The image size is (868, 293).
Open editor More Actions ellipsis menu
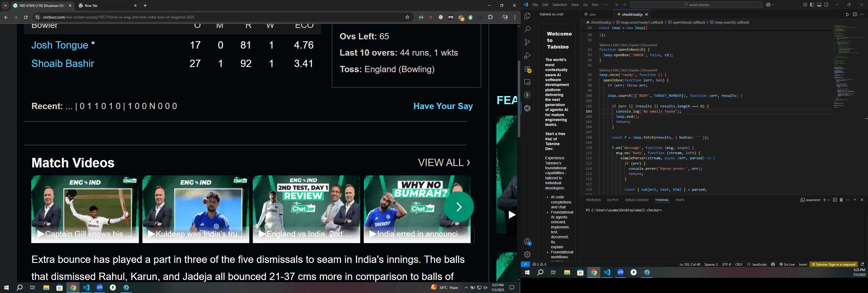tap(862, 14)
